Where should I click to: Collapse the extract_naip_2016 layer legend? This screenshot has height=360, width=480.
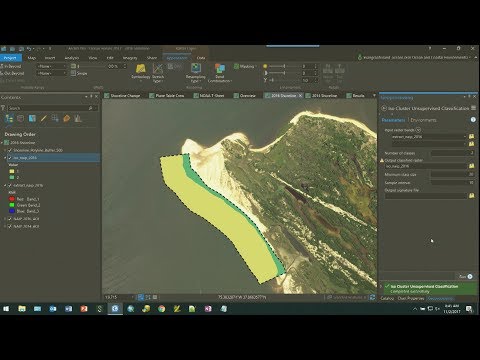(x=5, y=185)
